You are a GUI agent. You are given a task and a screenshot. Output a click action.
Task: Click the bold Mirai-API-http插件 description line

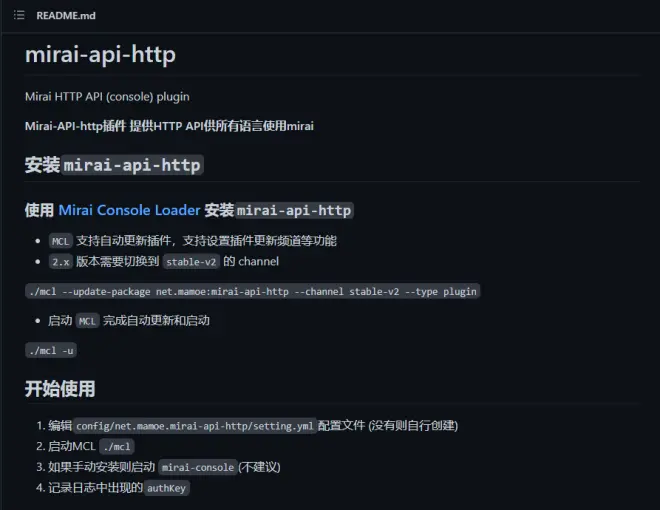[x=169, y=126]
